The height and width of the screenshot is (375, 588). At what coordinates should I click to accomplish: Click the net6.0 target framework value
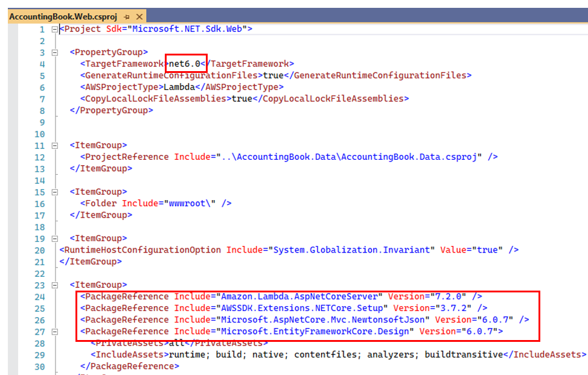coord(185,64)
